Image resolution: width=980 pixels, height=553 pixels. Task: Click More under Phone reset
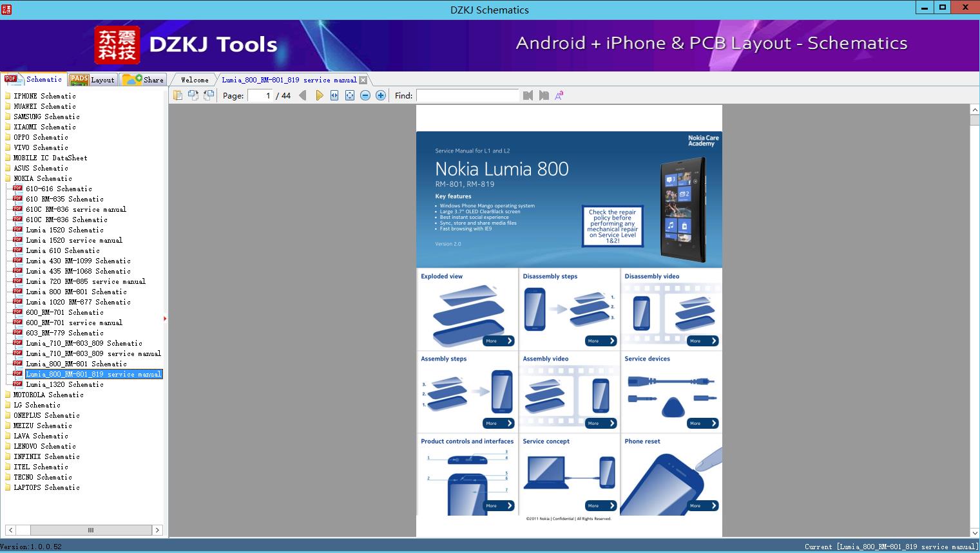tap(702, 506)
